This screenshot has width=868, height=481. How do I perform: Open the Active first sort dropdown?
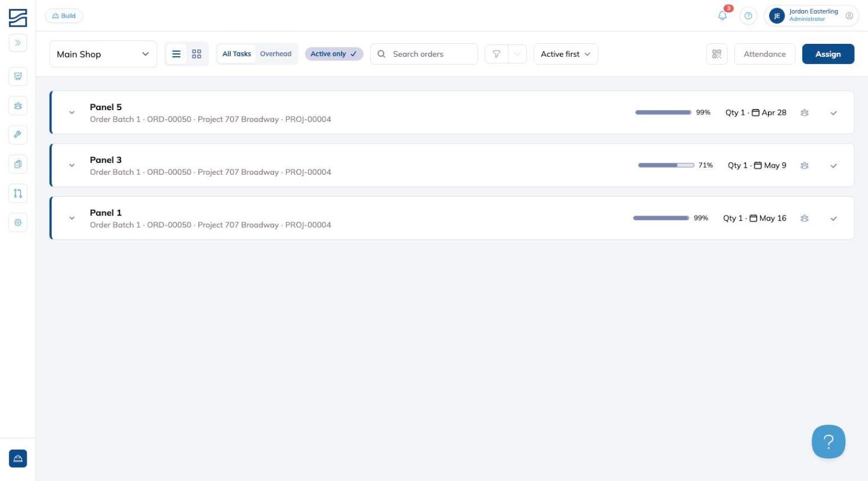point(566,54)
